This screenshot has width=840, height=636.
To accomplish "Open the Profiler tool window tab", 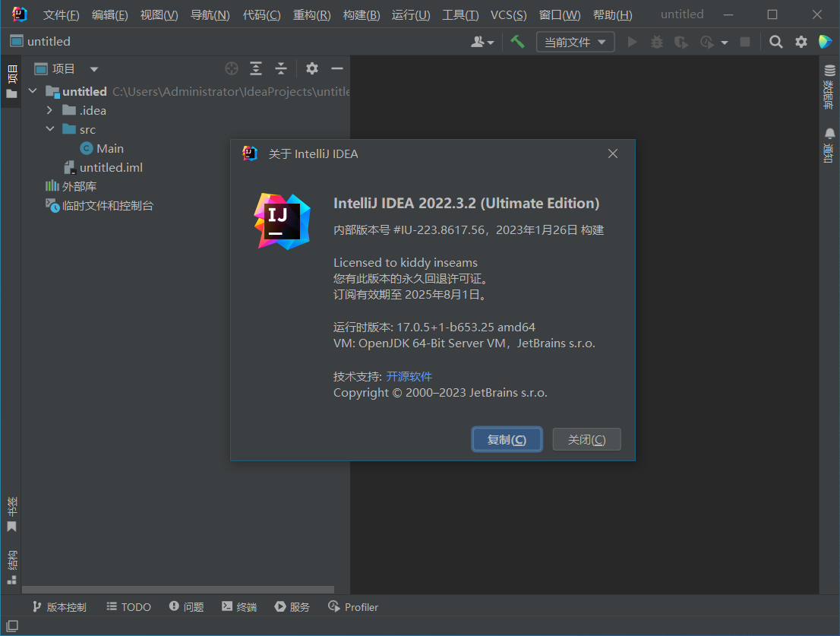I will 353,606.
